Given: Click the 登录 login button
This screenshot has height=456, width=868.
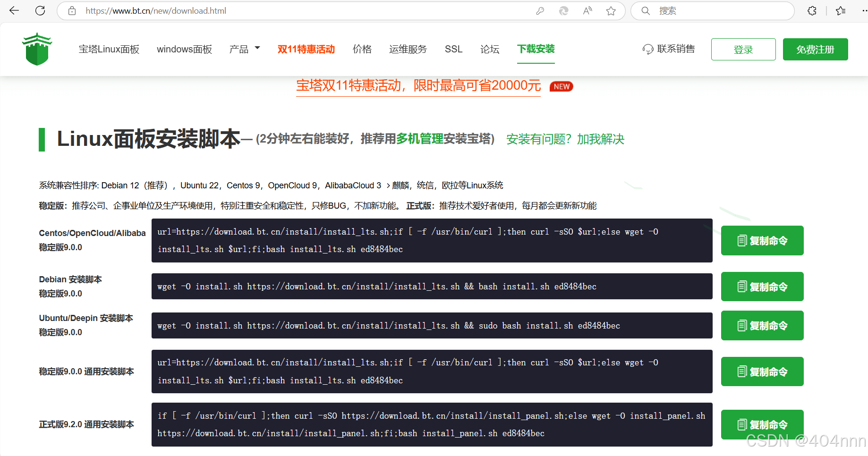Looking at the screenshot, I should click(743, 49).
